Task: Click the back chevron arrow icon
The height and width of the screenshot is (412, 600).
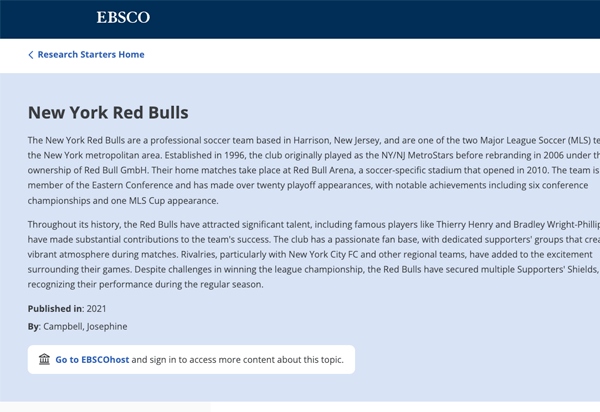Action: [31, 55]
